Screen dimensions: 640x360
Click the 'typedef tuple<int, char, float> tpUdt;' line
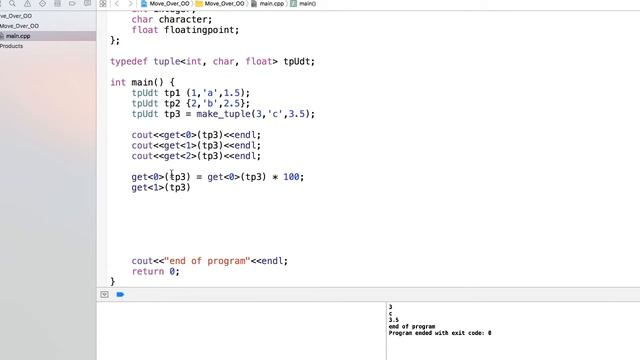tap(213, 62)
